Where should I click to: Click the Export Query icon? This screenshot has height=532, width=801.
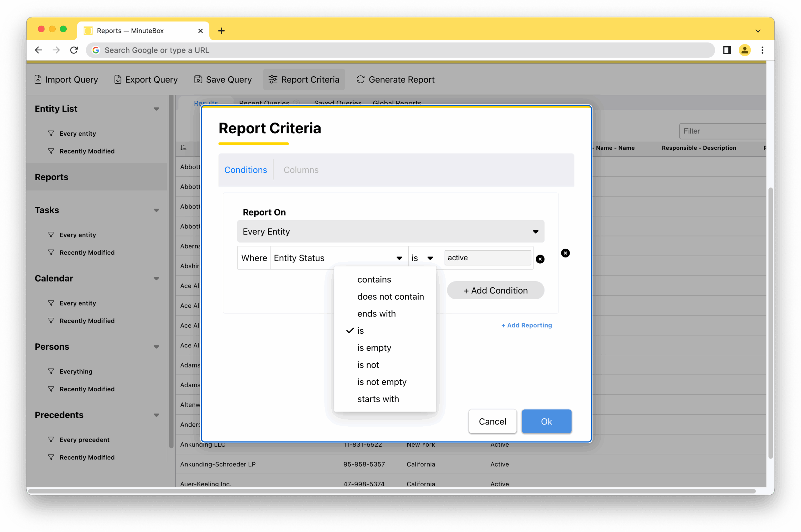point(118,79)
